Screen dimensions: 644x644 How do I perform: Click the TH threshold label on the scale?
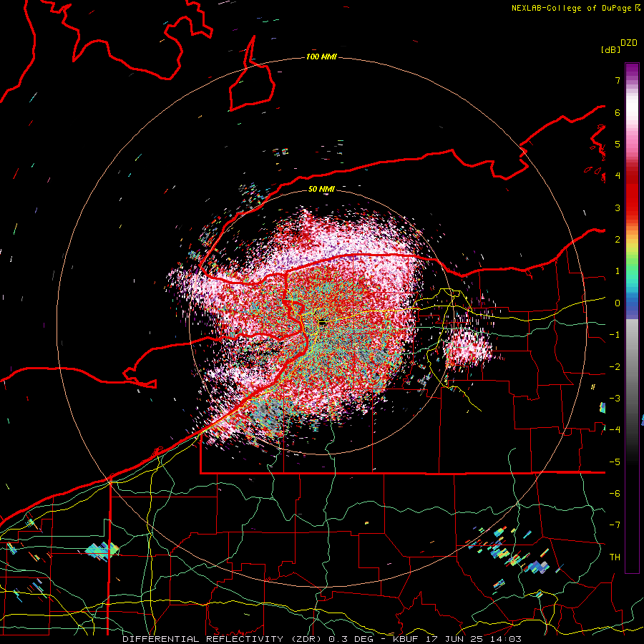[615, 557]
